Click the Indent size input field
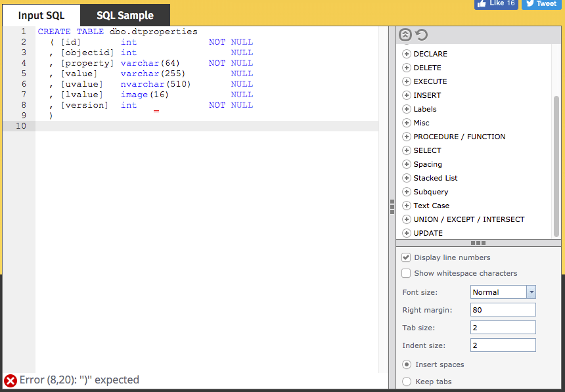Viewport: 565px width, 392px height. pos(503,345)
